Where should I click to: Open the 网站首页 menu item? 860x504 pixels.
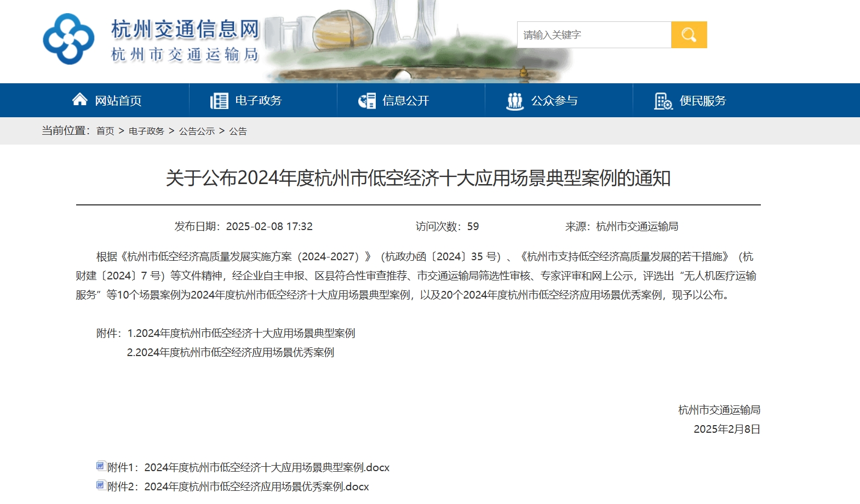point(118,101)
